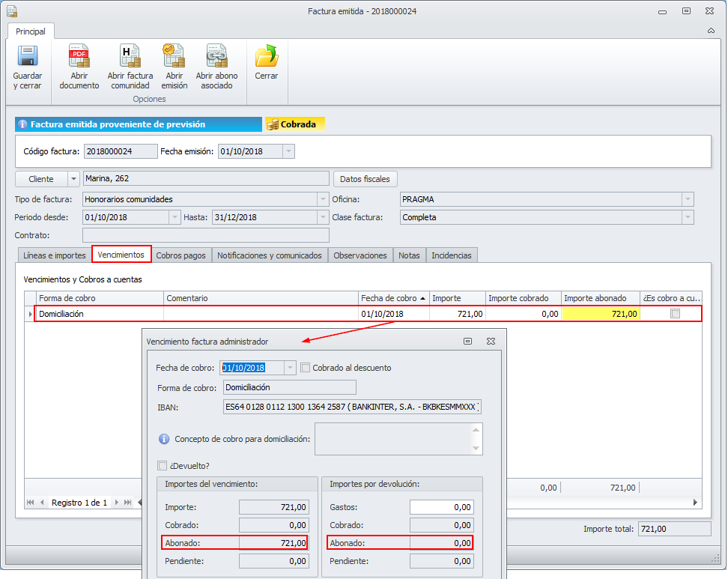
Task: Click Abrir factura comunidad icon
Action: pyautogui.click(x=130, y=67)
